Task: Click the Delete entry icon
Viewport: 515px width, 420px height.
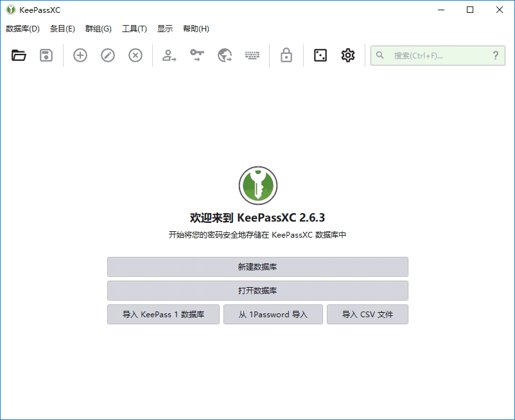Action: pyautogui.click(x=135, y=55)
